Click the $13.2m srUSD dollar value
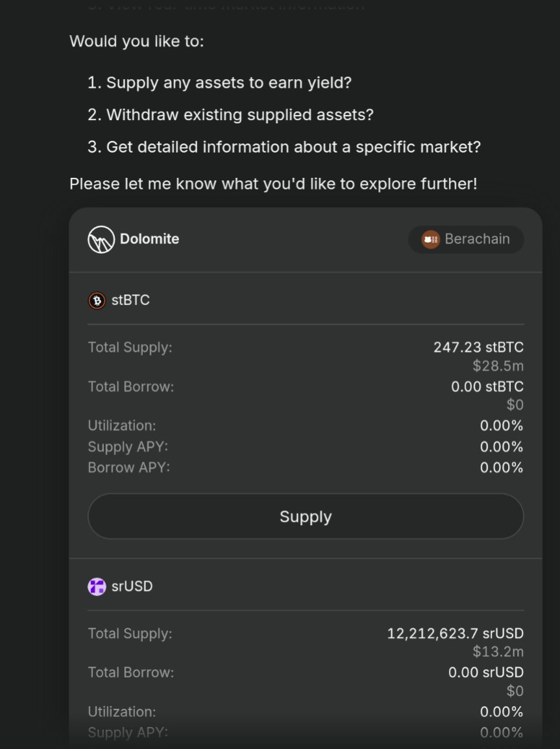560x749 pixels. (498, 652)
